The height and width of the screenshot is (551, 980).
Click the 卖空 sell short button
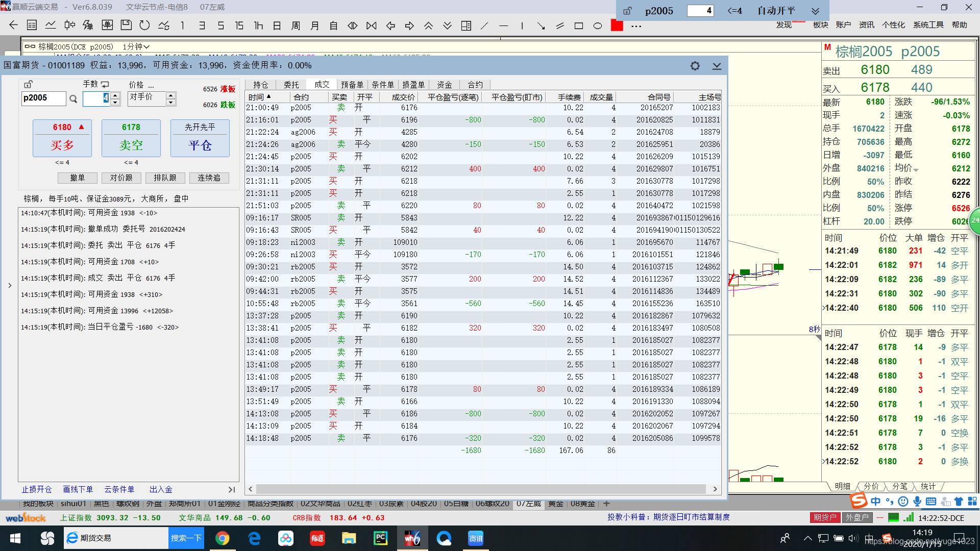tap(131, 138)
